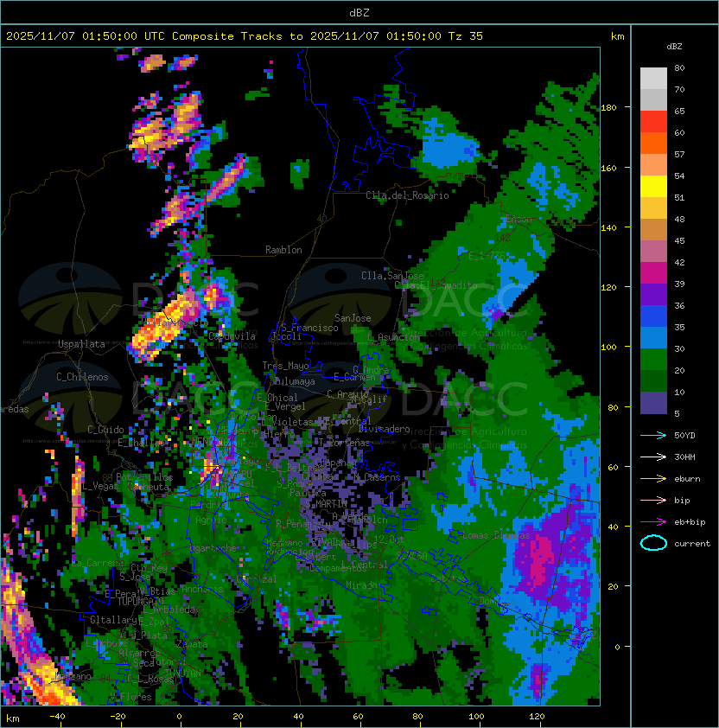Click the 'Tres_Mayo' place label on map
This screenshot has height=728, width=719.
285,366
